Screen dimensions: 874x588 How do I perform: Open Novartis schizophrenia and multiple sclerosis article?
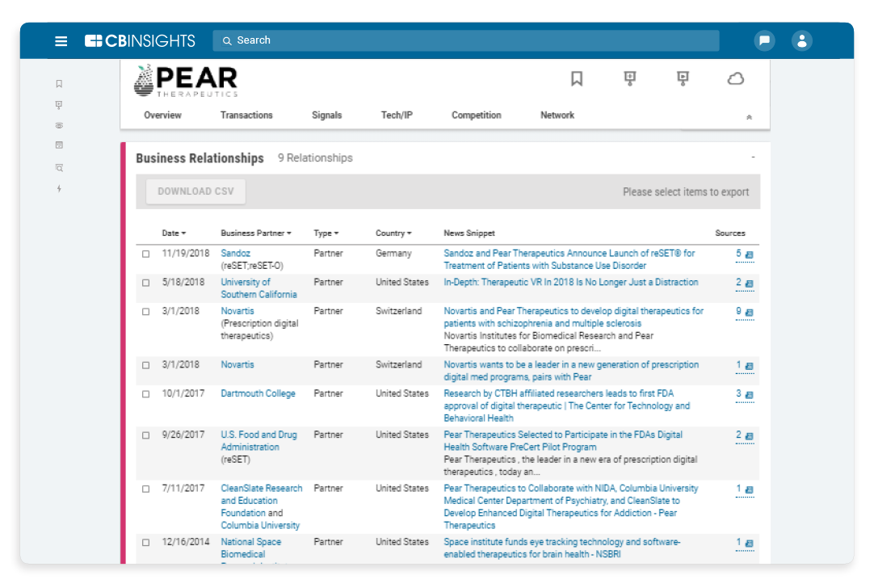tap(574, 317)
